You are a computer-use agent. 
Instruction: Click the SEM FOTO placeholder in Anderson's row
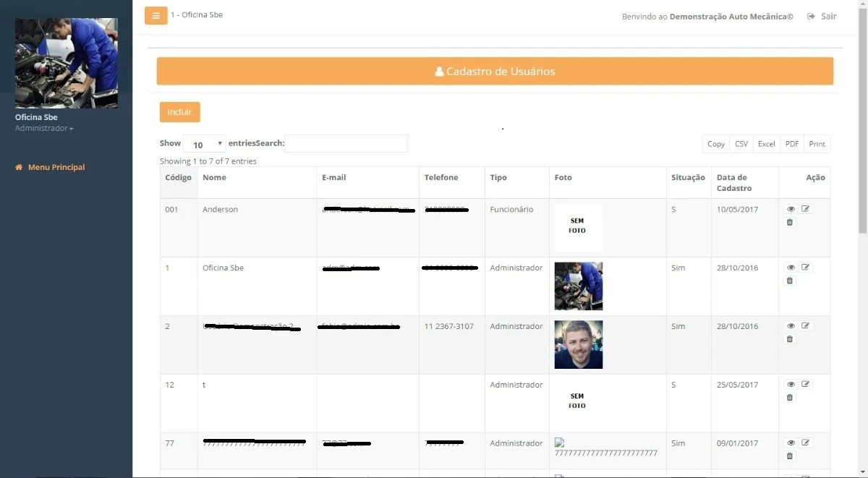pyautogui.click(x=578, y=228)
